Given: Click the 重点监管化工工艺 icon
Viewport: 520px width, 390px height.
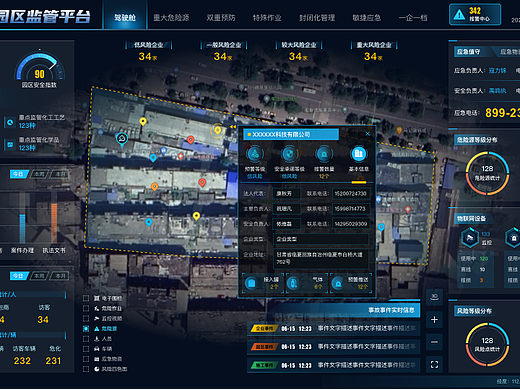Looking at the screenshot, I should 10,122.
